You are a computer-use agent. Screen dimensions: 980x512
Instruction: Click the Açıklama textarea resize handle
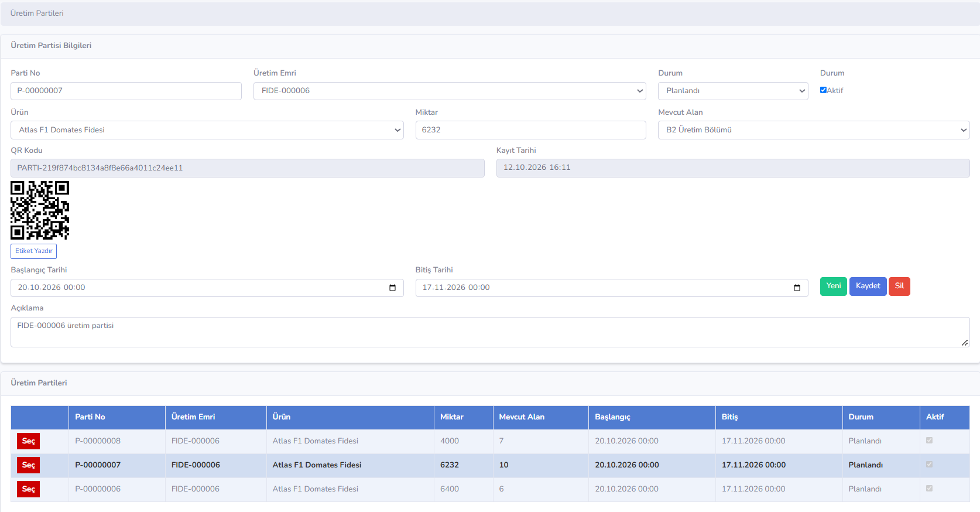965,343
